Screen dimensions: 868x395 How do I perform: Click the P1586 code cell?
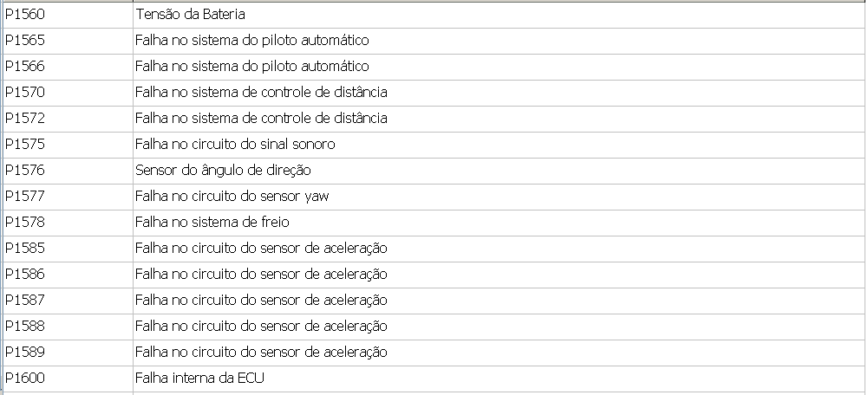pos(25,275)
